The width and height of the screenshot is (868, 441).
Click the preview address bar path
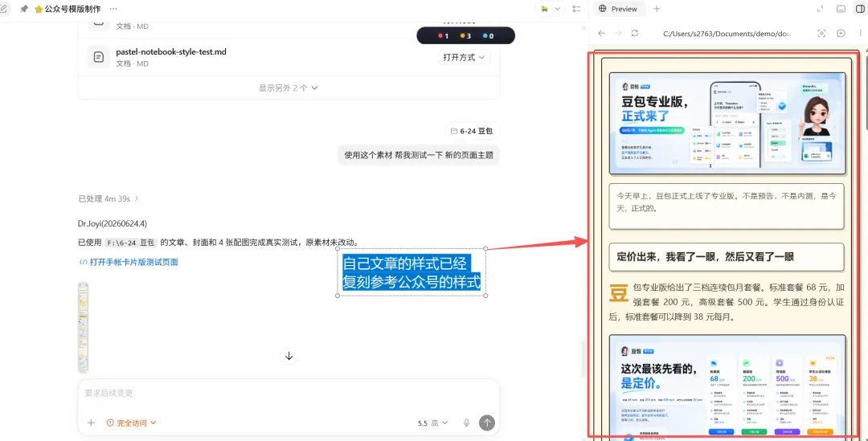click(x=727, y=33)
